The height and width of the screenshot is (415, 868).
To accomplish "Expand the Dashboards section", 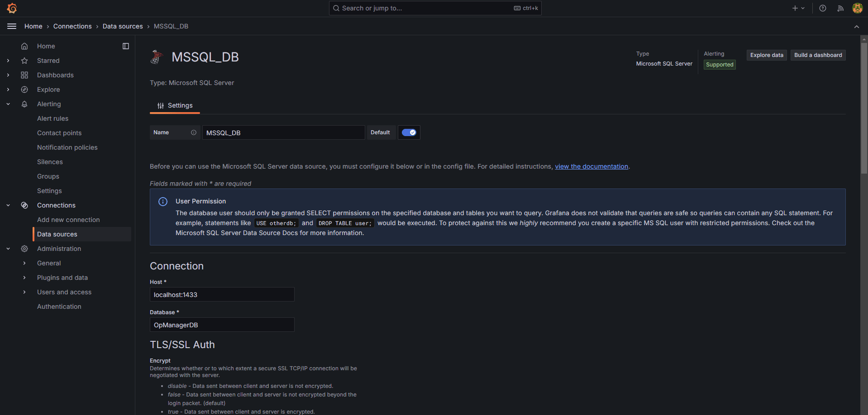I will pos(8,75).
